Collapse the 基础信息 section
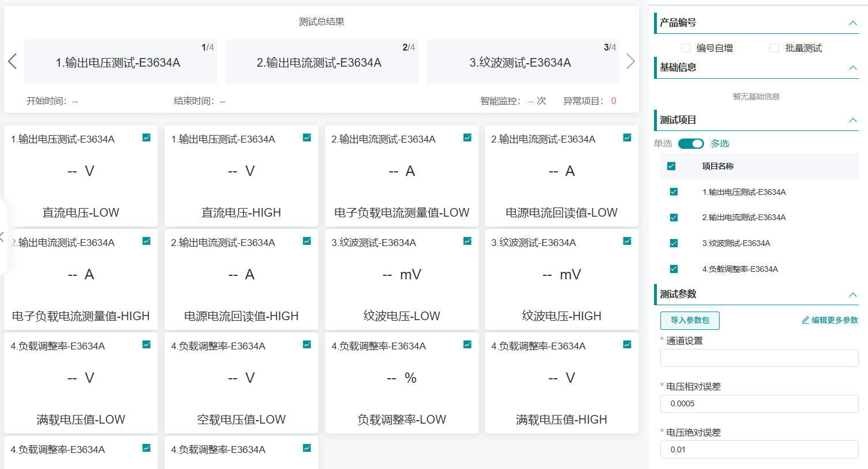868x469 pixels. (853, 68)
